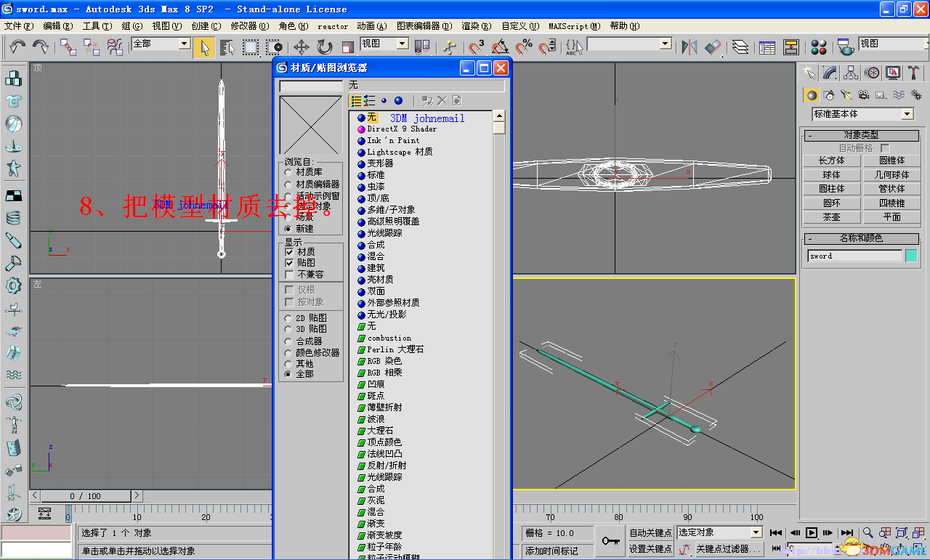Viewport: 930px width, 560px height.
Task: Click the Redo arrow in main toolbar
Action: pyautogui.click(x=41, y=47)
